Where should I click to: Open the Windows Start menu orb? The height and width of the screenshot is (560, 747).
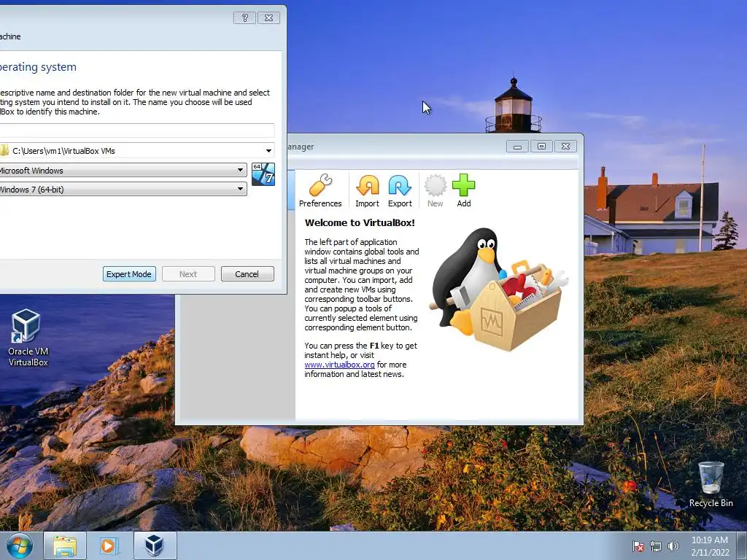20,545
